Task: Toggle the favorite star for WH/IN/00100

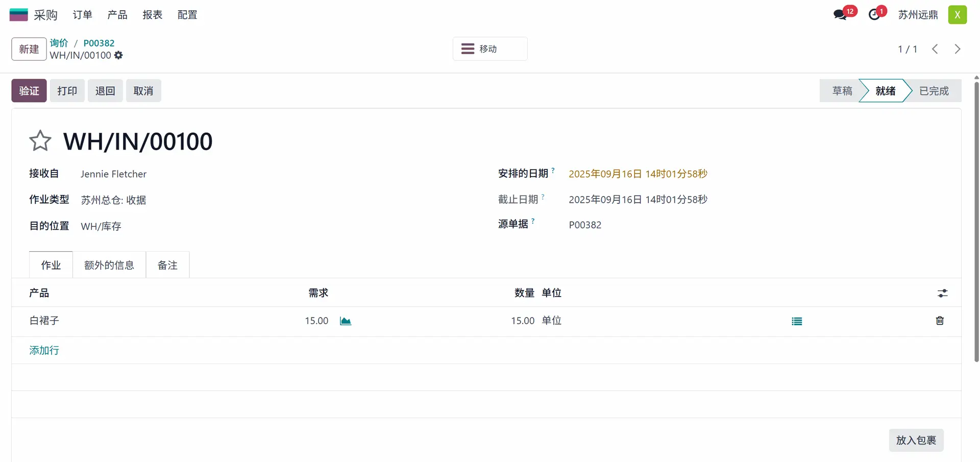Action: click(40, 141)
